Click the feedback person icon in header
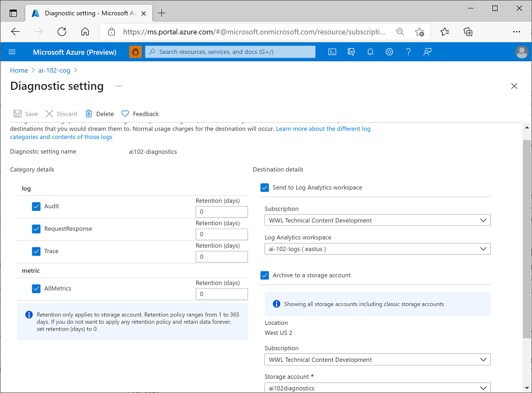The image size is (532, 393). coord(427,52)
